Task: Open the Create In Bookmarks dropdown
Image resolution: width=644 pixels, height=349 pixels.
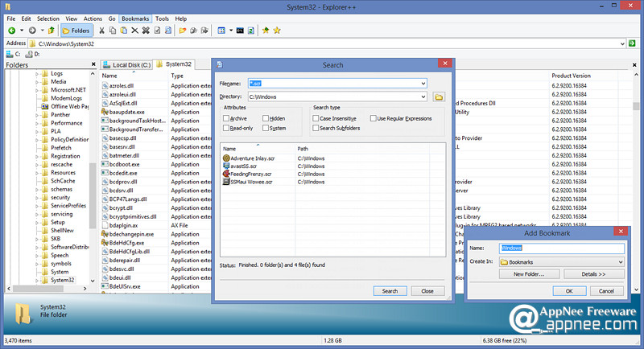Action: pyautogui.click(x=620, y=262)
